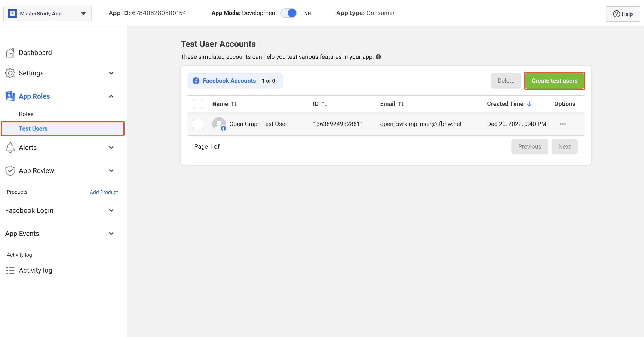Select the Open Graph Test User checkbox
This screenshot has width=644, height=337.
pos(198,124)
